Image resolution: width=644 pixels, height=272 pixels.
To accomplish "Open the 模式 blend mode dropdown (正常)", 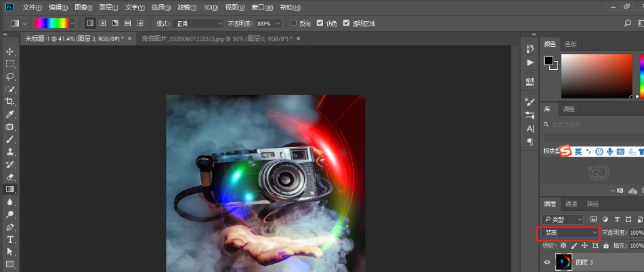I will coord(199,23).
